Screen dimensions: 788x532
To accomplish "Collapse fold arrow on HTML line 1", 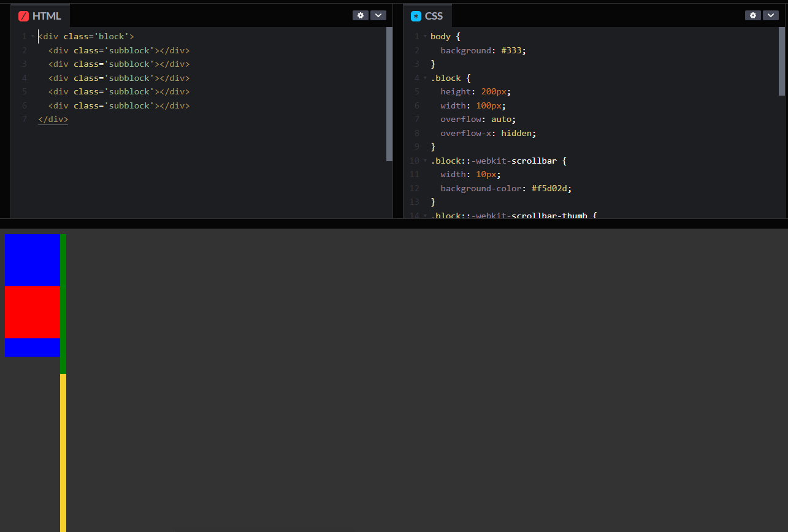I will pyautogui.click(x=33, y=36).
